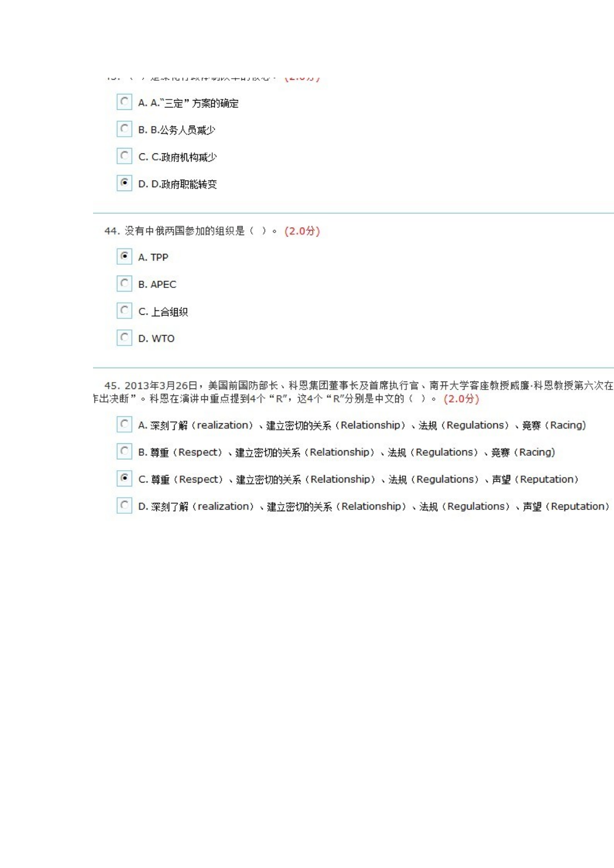Image resolution: width=614 pixels, height=868 pixels.
Task: Select radio option A "三定"方案的确定
Action: tap(124, 102)
